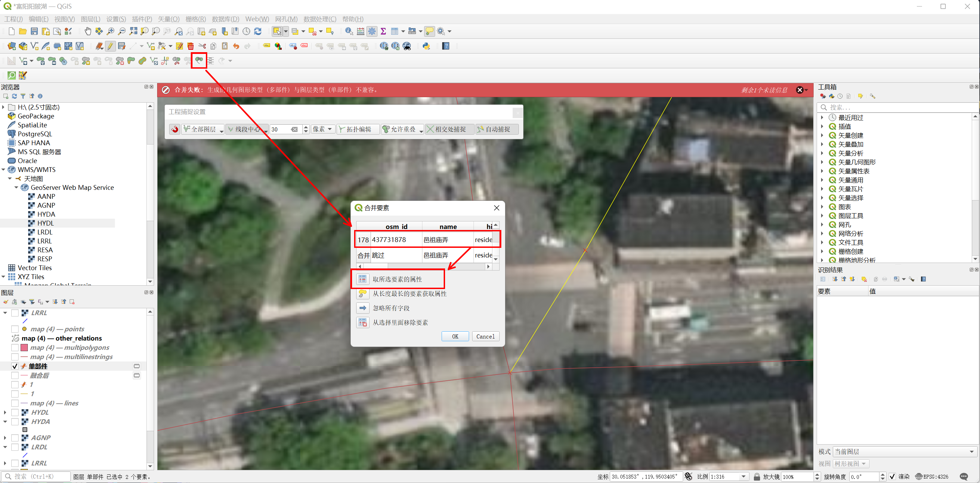
Task: Uncheck the 单部件 layer visibility
Action: point(15,366)
